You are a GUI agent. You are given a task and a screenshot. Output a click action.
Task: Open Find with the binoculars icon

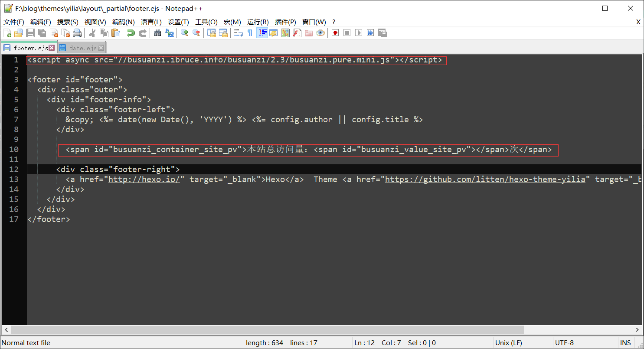157,33
